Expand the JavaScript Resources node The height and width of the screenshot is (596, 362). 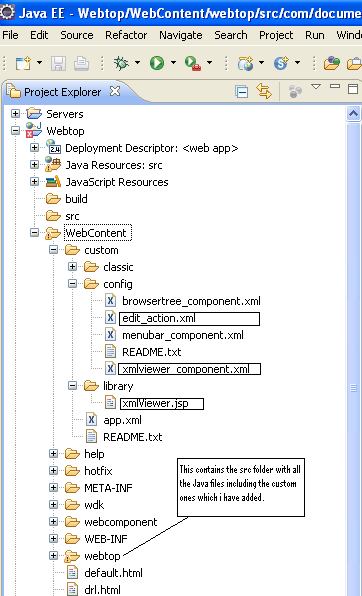34,182
